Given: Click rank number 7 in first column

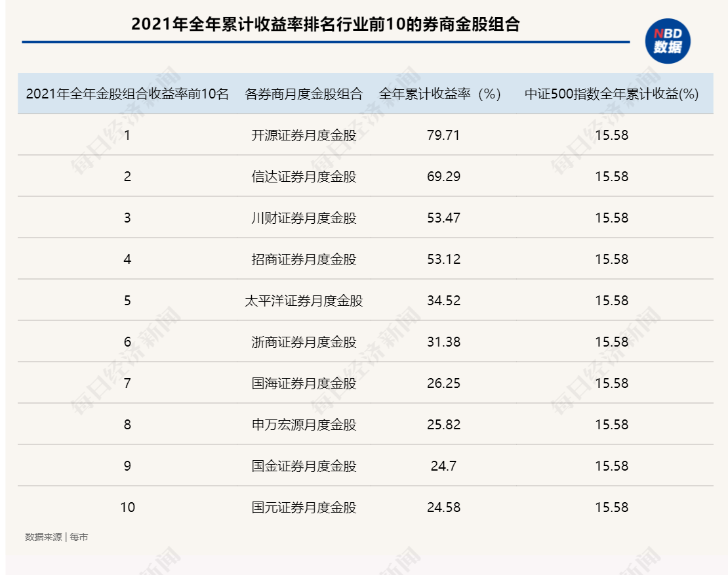Looking at the screenshot, I should coord(127,383).
